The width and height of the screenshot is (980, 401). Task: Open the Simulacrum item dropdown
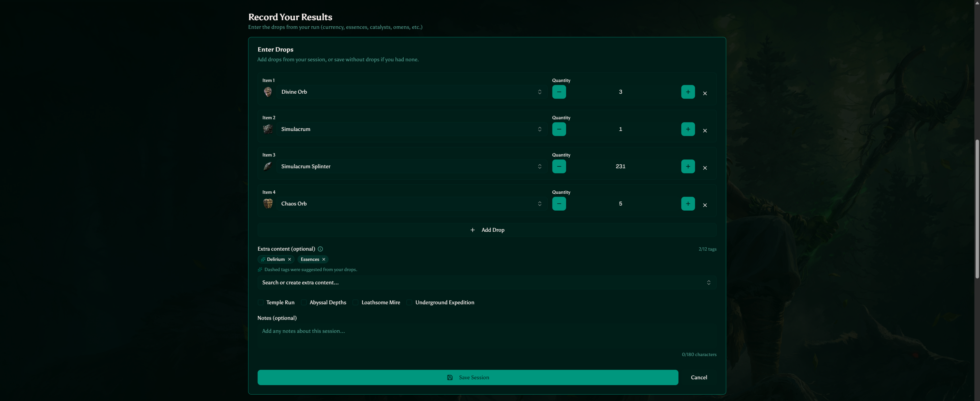pos(412,129)
